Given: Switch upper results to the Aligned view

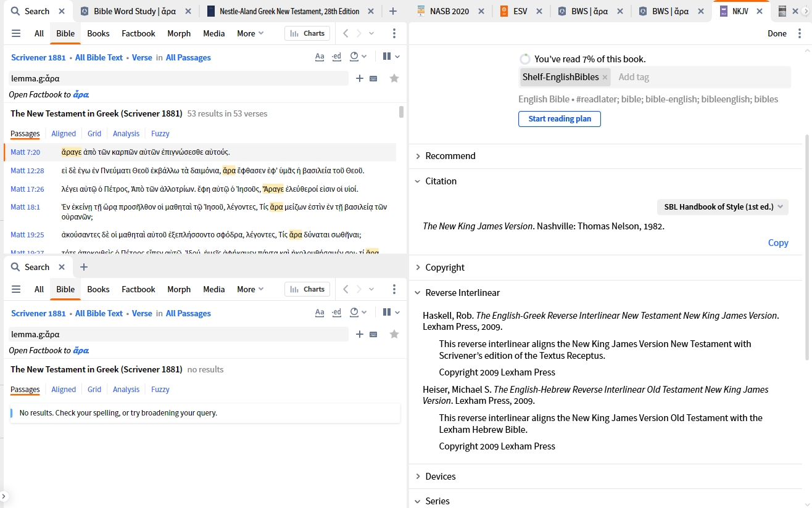Looking at the screenshot, I should point(64,133).
